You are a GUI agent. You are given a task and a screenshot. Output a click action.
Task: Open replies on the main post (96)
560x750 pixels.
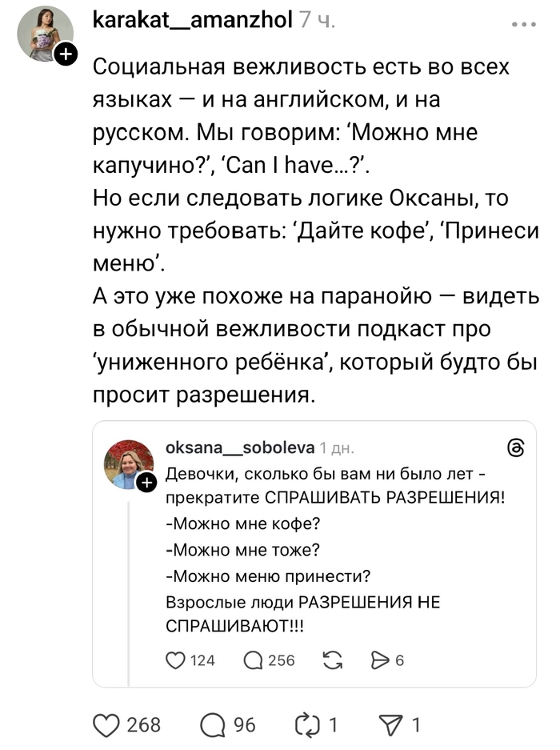(x=214, y=725)
